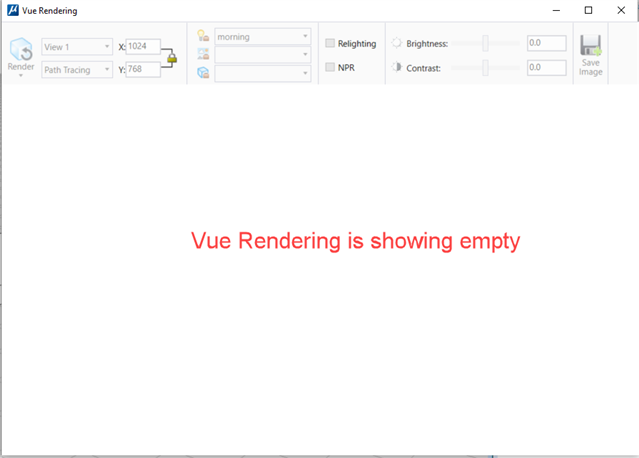This screenshot has height=458, width=639.
Task: Click the render setup cube icon
Action: point(203,73)
